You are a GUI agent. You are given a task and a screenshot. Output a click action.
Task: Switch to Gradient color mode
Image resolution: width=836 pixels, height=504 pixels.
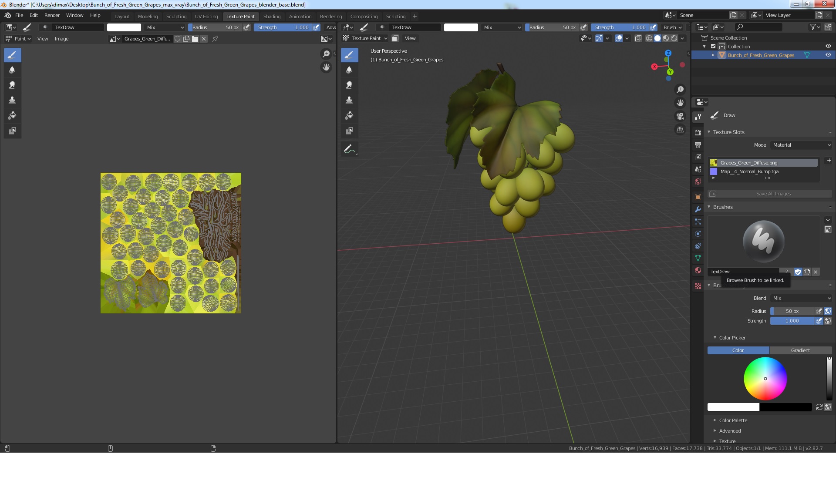800,350
